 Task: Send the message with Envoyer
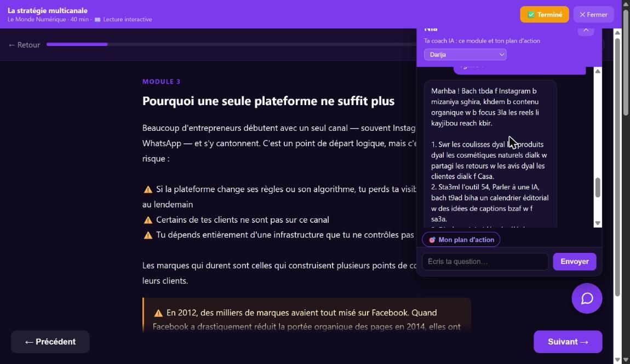[x=575, y=262]
